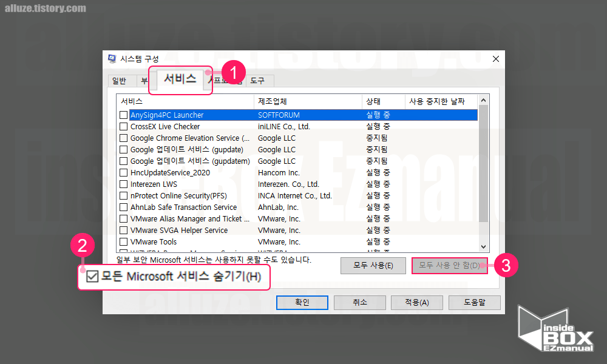Select the AhnLab, Inc. cell

point(278,207)
